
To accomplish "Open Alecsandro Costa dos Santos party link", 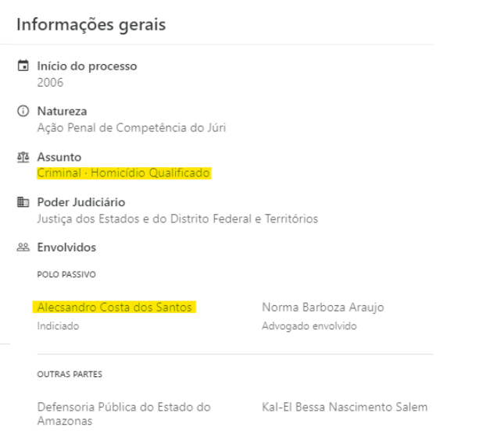I will click(x=114, y=307).
